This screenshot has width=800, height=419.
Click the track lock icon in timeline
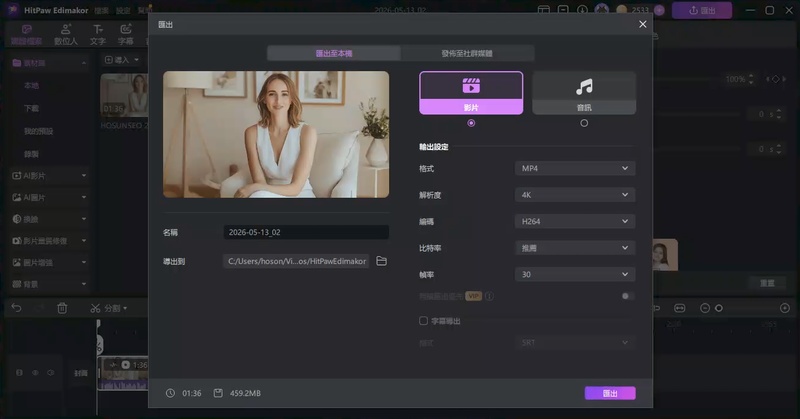coord(19,373)
